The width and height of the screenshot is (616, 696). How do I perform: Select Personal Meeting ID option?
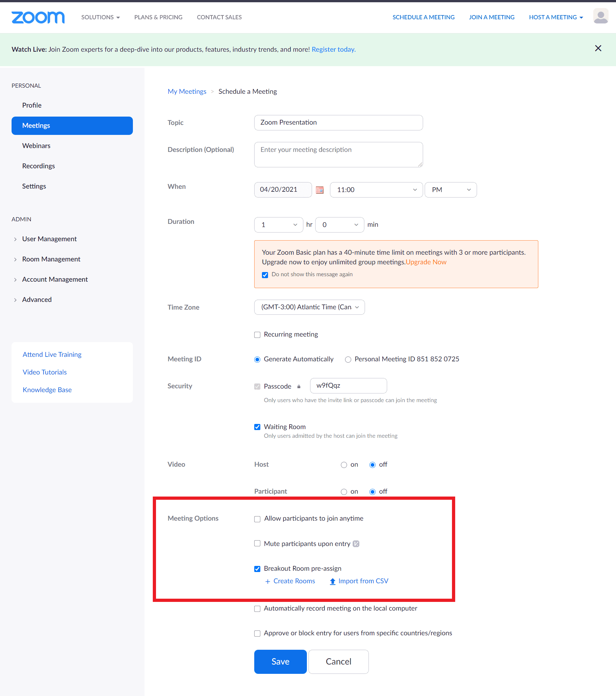point(348,360)
